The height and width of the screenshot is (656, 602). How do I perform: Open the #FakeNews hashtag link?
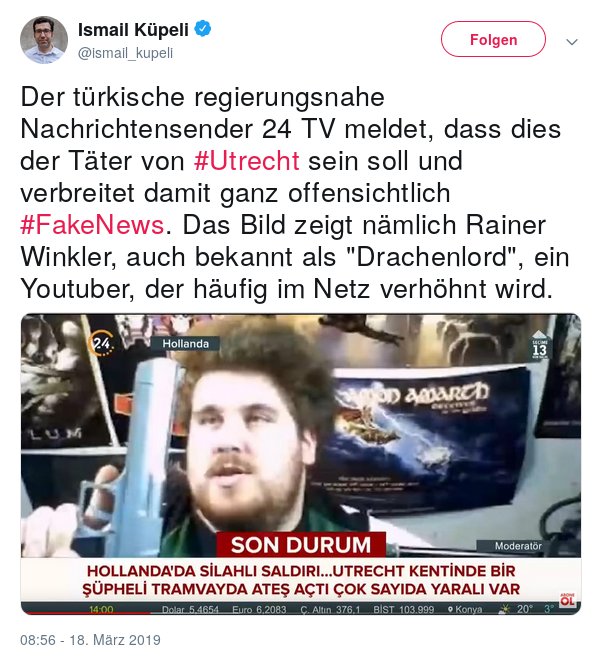coord(92,225)
